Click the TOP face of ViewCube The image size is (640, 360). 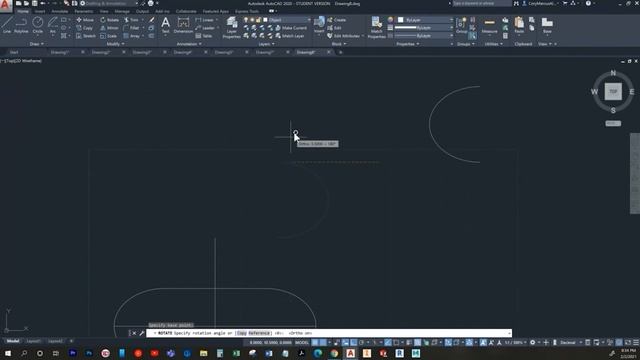(x=613, y=91)
